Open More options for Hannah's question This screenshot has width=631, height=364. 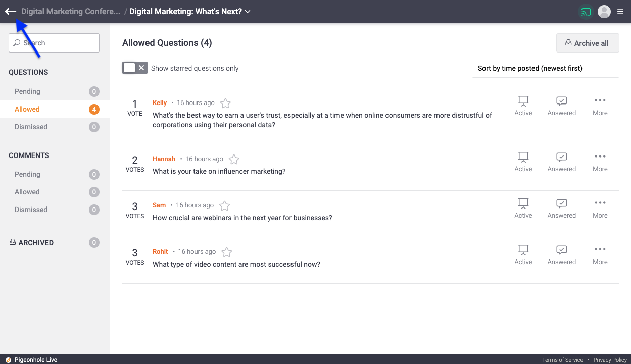click(x=600, y=162)
